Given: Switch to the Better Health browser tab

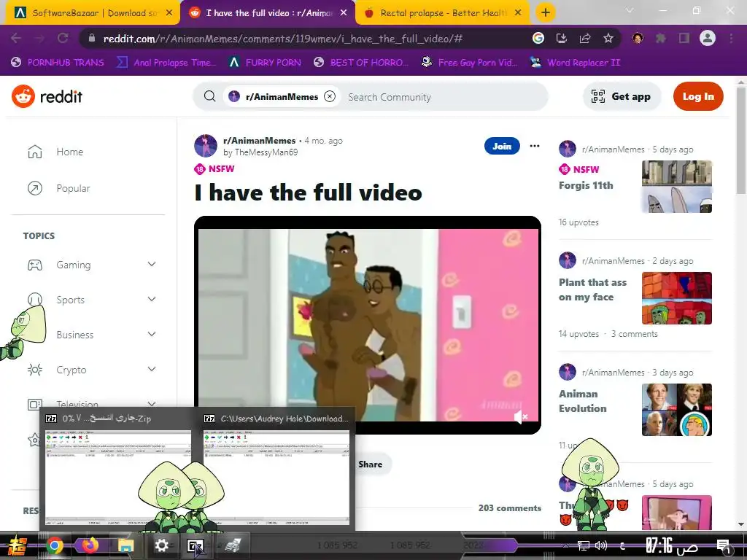Looking at the screenshot, I should pyautogui.click(x=443, y=13).
